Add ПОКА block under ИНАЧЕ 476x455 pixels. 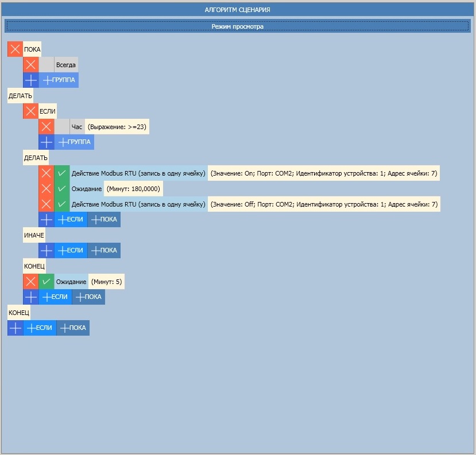point(104,250)
